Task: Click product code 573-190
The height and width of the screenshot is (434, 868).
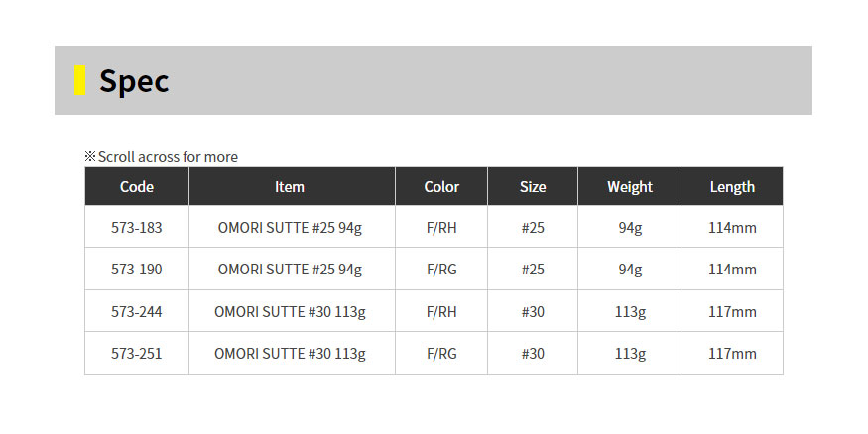Action: point(137,270)
